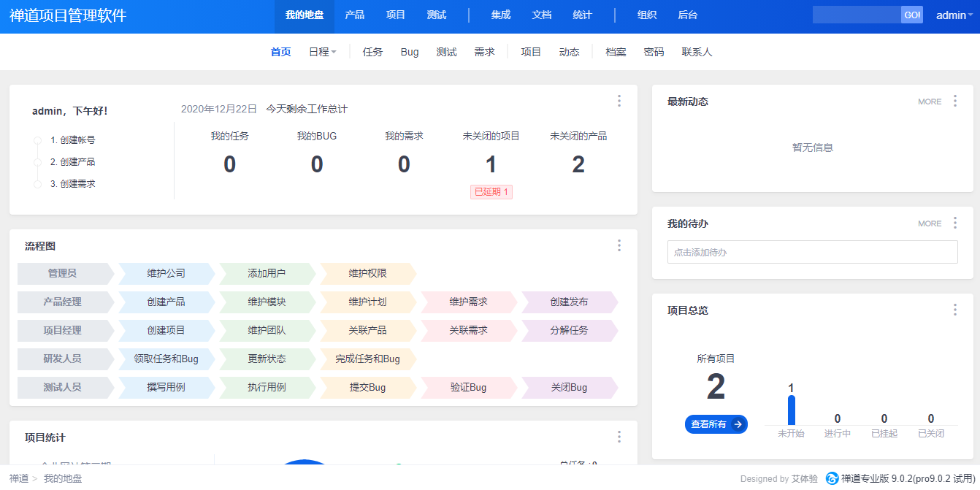This screenshot has width=980, height=490.
Task: Open the 文档 main menu
Action: [542, 15]
